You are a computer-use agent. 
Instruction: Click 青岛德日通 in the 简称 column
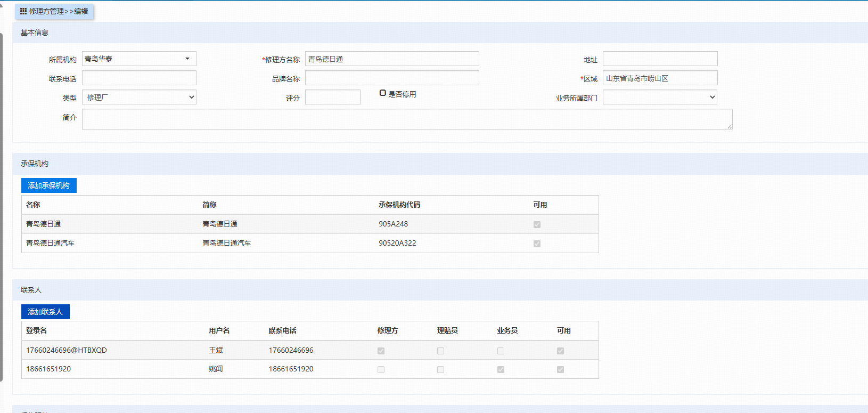(x=220, y=224)
